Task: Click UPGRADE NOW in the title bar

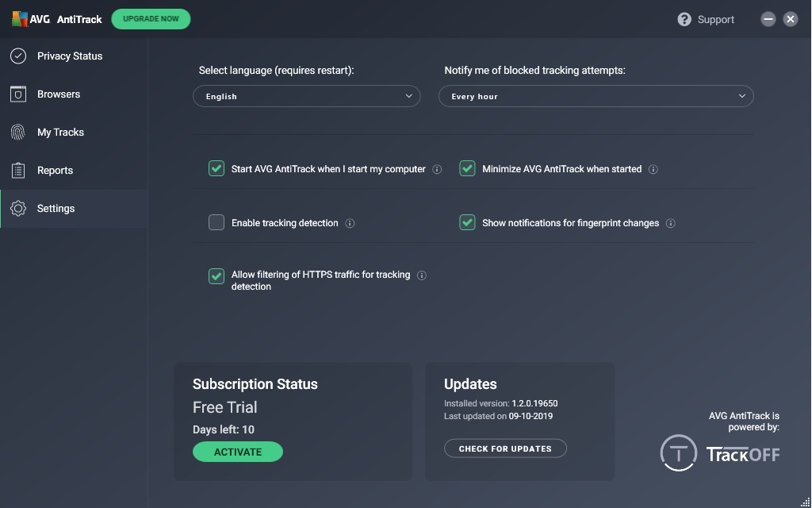Action: (x=151, y=18)
